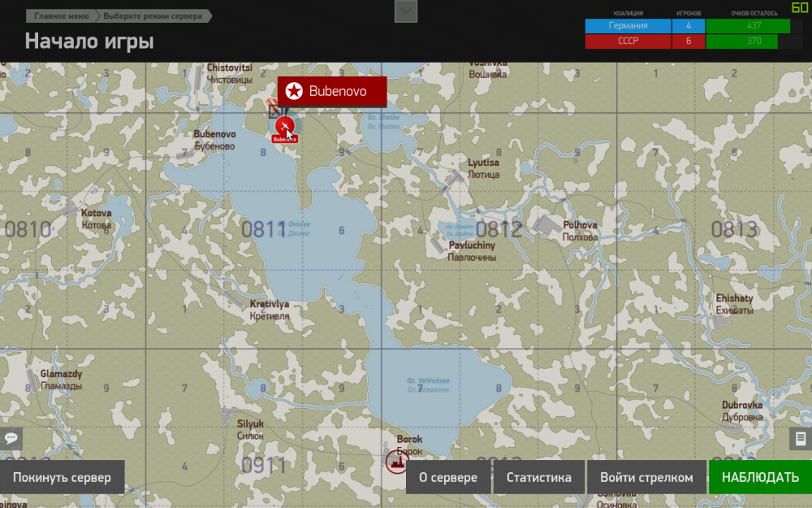This screenshot has width=812, height=508.
Task: Click the green points bar showing 370
Action: [x=745, y=40]
